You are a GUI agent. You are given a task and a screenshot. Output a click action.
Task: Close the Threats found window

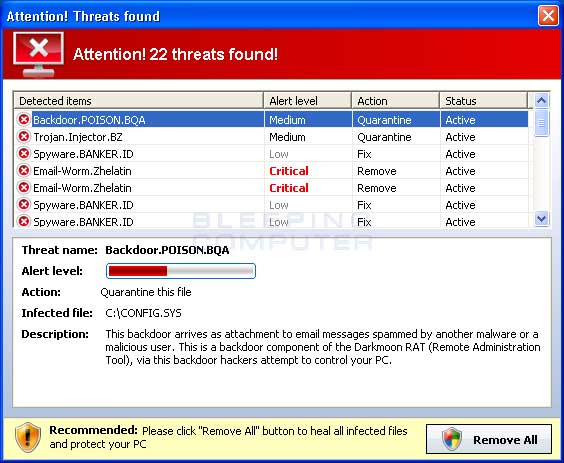tap(548, 15)
